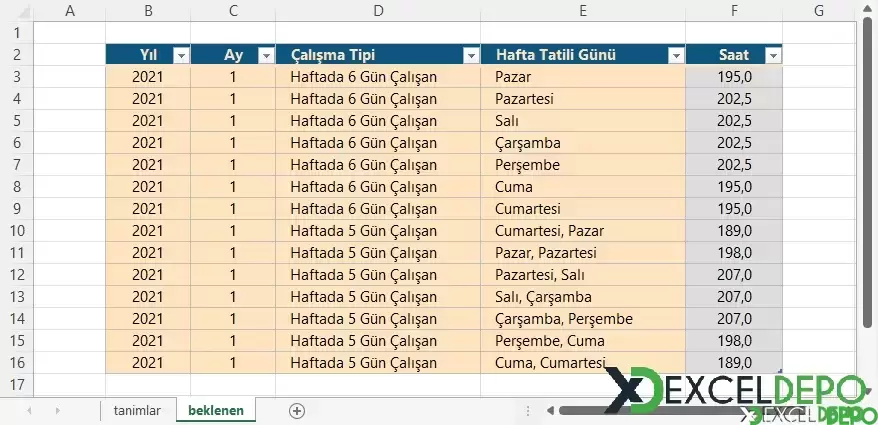
Task: Select the 202,5 value in row 4
Action: (x=734, y=99)
